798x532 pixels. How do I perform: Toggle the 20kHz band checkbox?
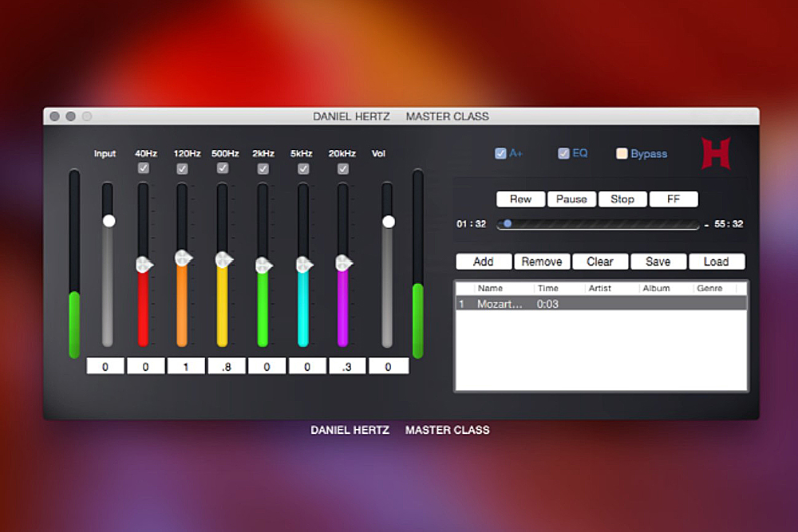[x=343, y=168]
